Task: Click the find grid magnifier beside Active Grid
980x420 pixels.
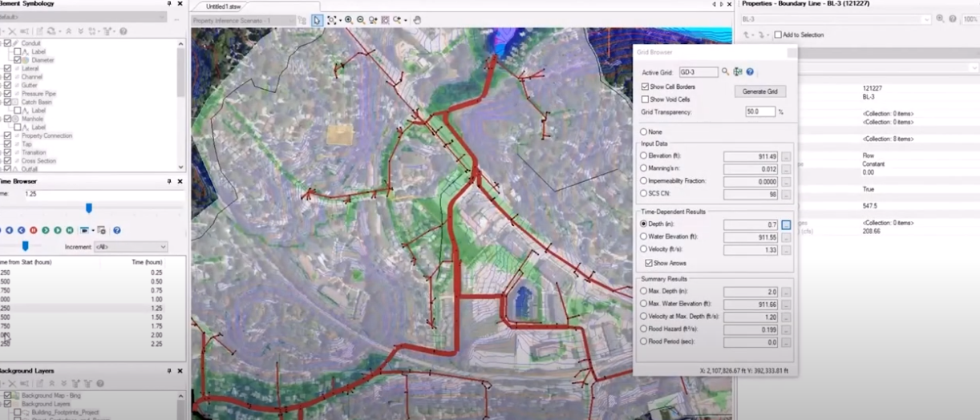Action: click(725, 72)
